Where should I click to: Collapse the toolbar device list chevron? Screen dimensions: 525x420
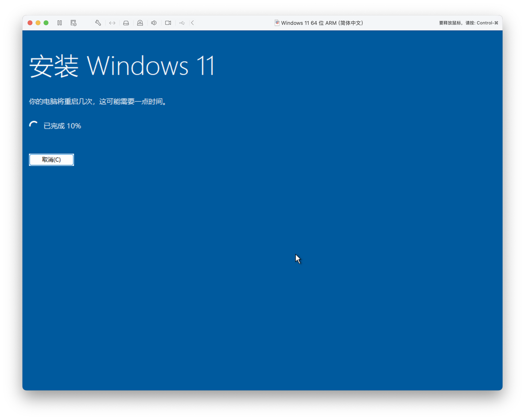(x=192, y=23)
